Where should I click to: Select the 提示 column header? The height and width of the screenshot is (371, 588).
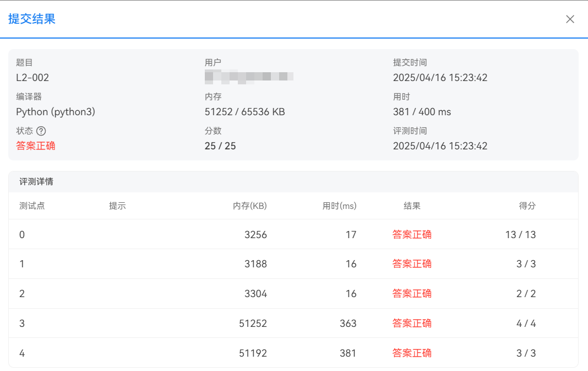pos(117,206)
